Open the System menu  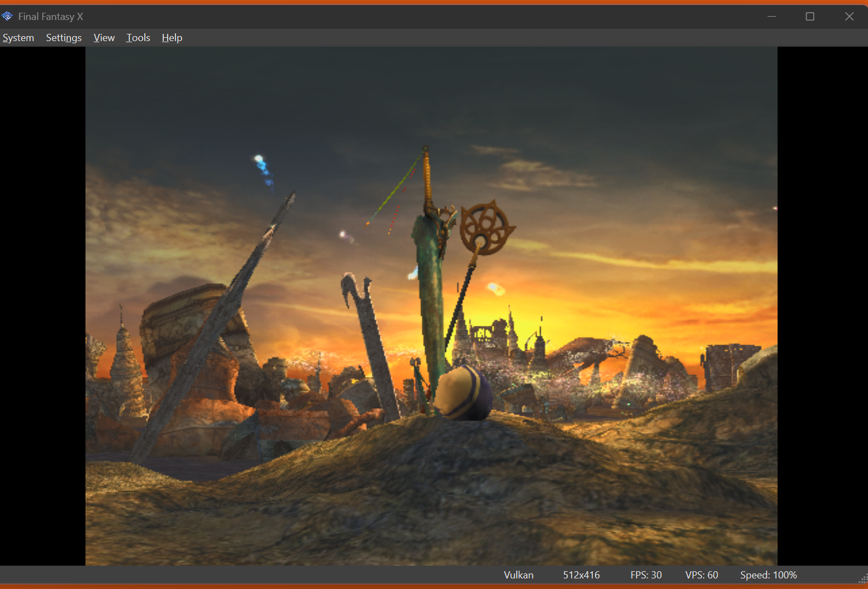tap(18, 38)
